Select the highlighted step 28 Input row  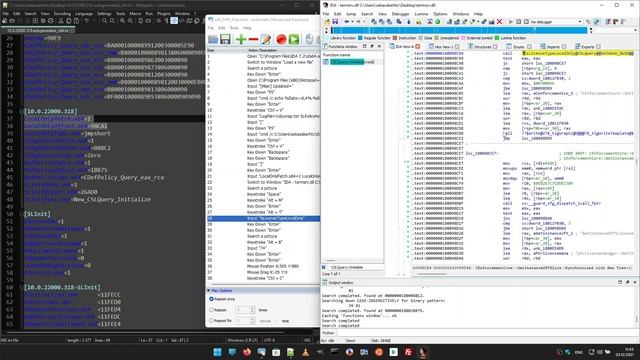tap(263, 218)
